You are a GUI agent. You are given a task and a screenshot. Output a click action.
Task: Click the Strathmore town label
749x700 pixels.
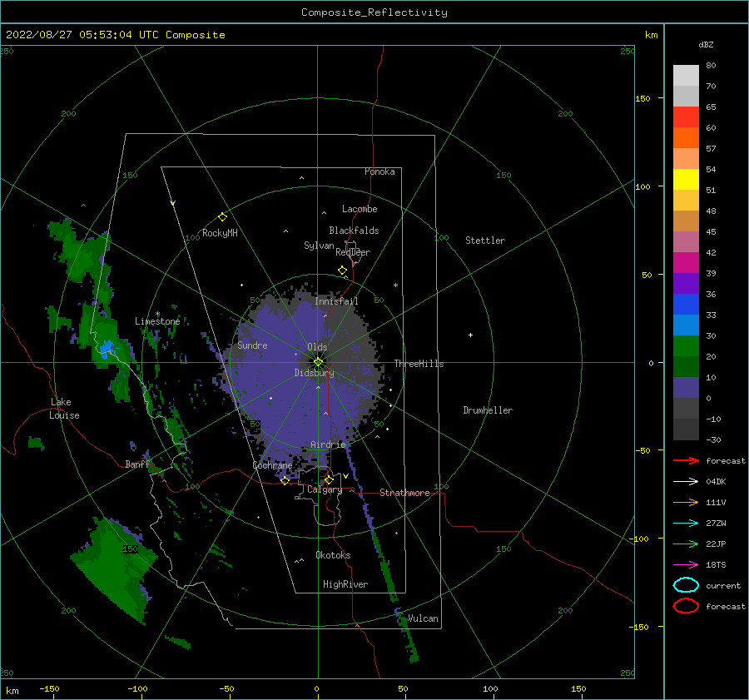(404, 493)
